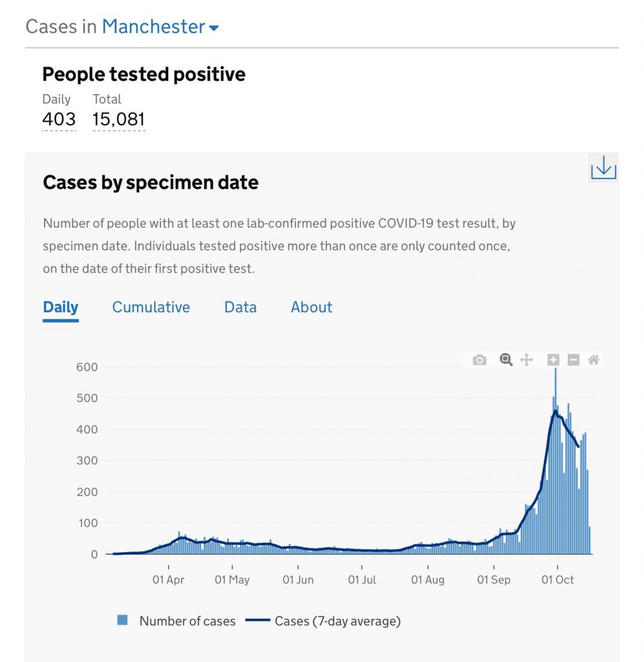Click the 'Cases by specimen date' heading
Image resolution: width=644 pixels, height=662 pixels.
click(151, 182)
